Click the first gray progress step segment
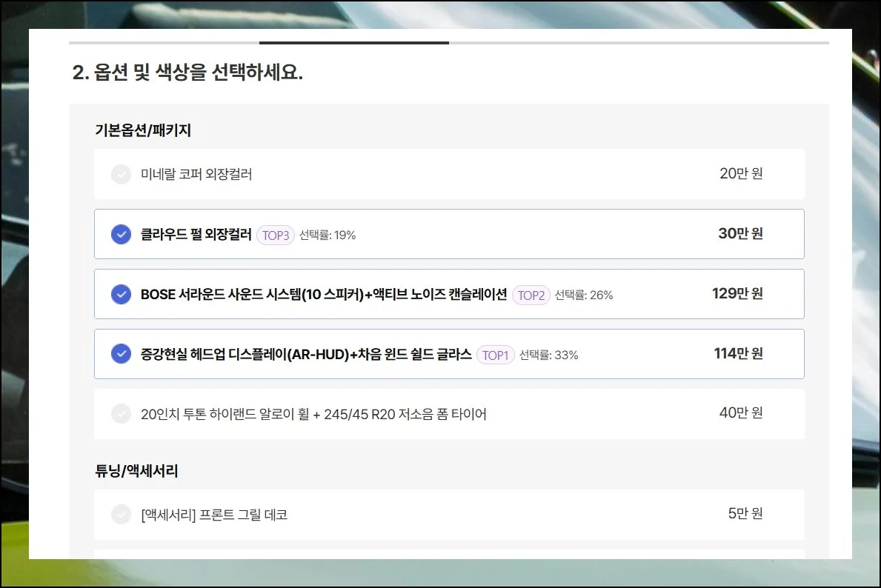Screen dimensions: 881x588 pyautogui.click(x=164, y=43)
